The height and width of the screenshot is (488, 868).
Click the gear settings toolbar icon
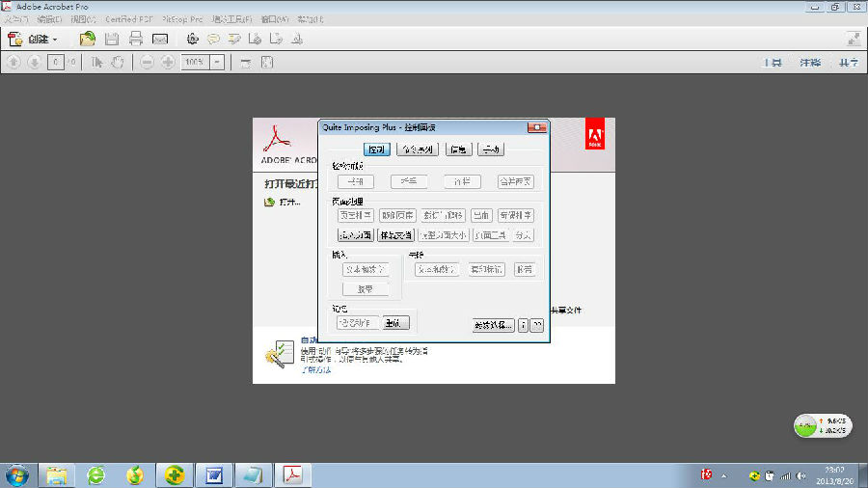click(192, 39)
